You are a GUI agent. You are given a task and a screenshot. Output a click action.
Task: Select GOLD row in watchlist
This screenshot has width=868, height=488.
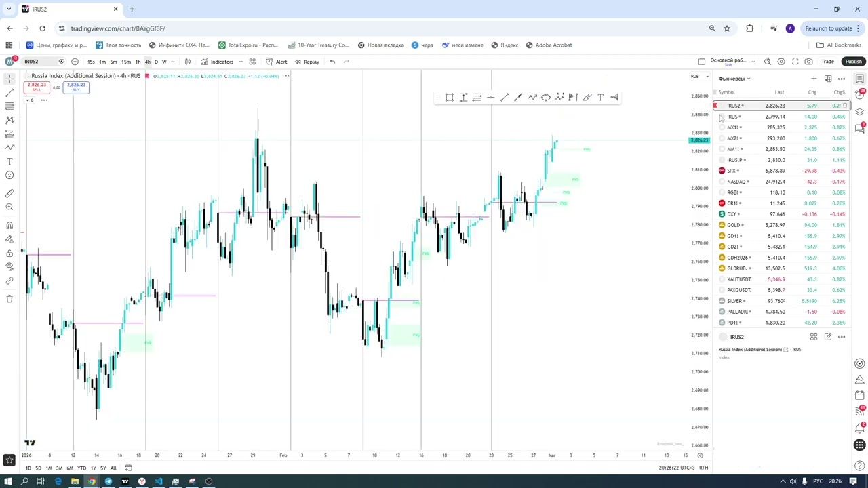(781, 225)
